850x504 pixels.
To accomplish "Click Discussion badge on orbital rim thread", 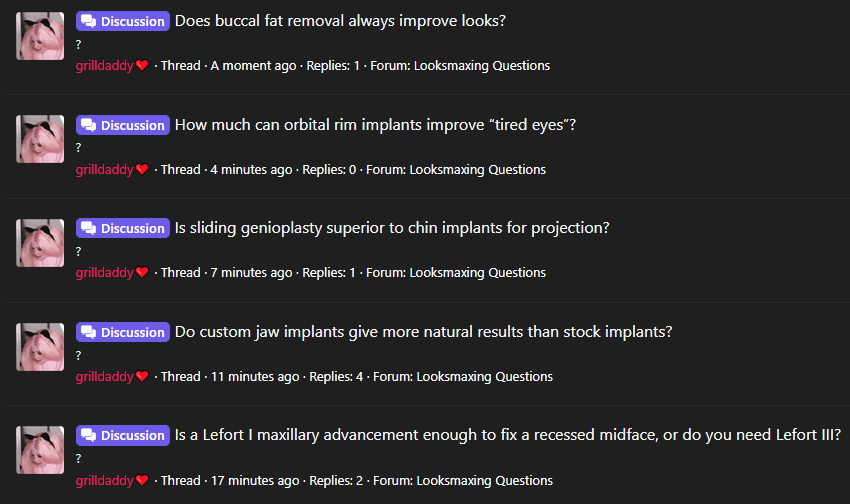I will pyautogui.click(x=123, y=125).
